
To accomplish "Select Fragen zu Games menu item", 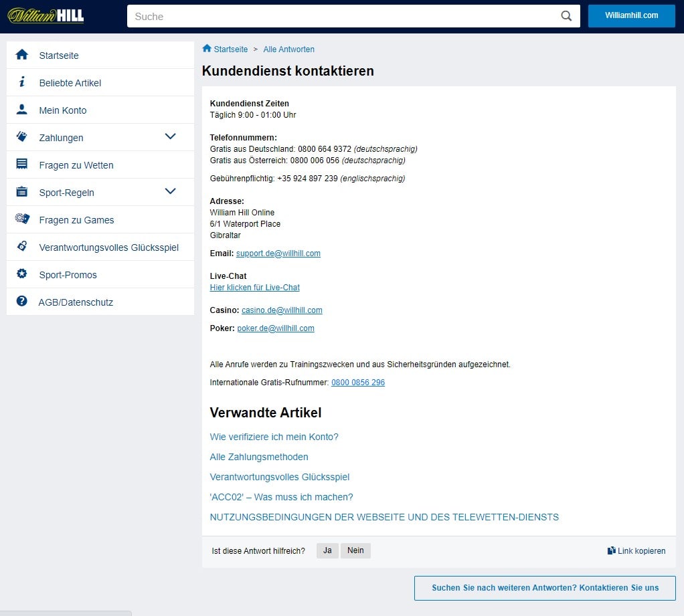I will tap(100, 220).
